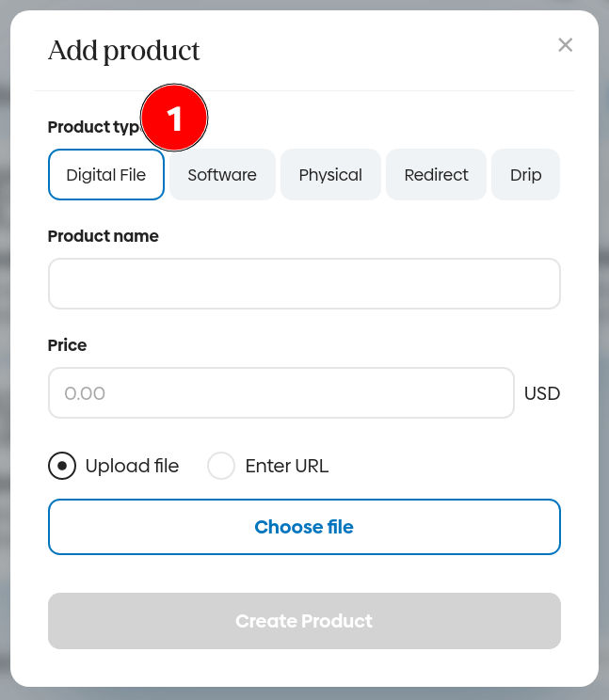Viewport: 609px width, 700px height.
Task: Choose the Physical product type
Action: [x=330, y=175]
